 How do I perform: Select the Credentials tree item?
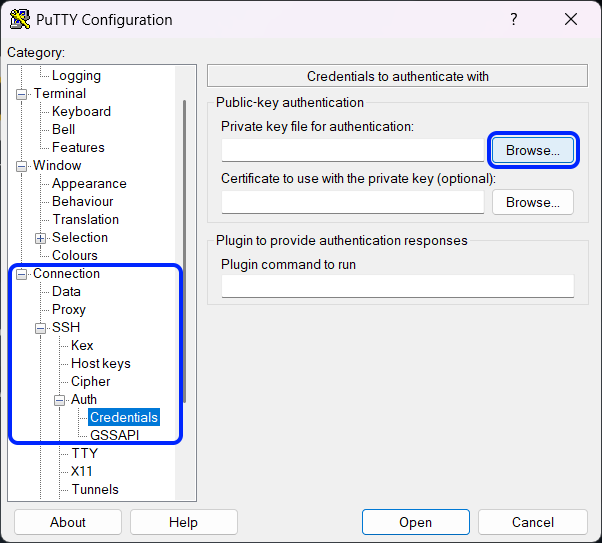click(x=124, y=417)
